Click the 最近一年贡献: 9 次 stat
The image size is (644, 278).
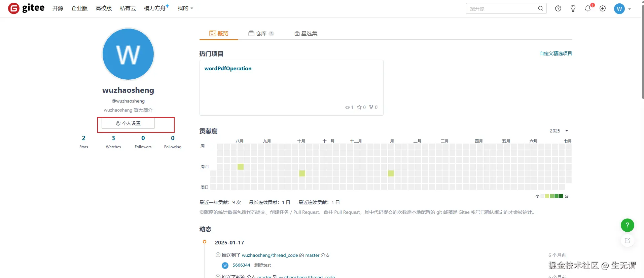point(220,202)
